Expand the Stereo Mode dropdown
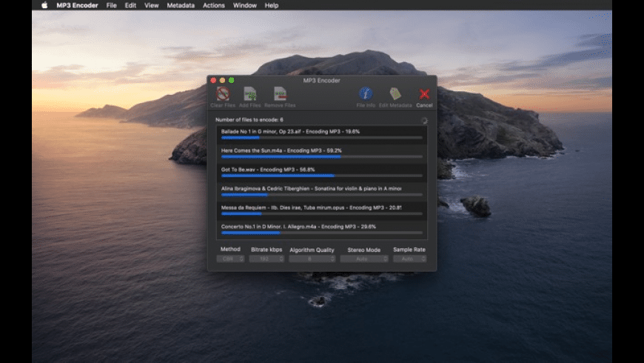Screen dimensions: 644x363 tap(364, 259)
